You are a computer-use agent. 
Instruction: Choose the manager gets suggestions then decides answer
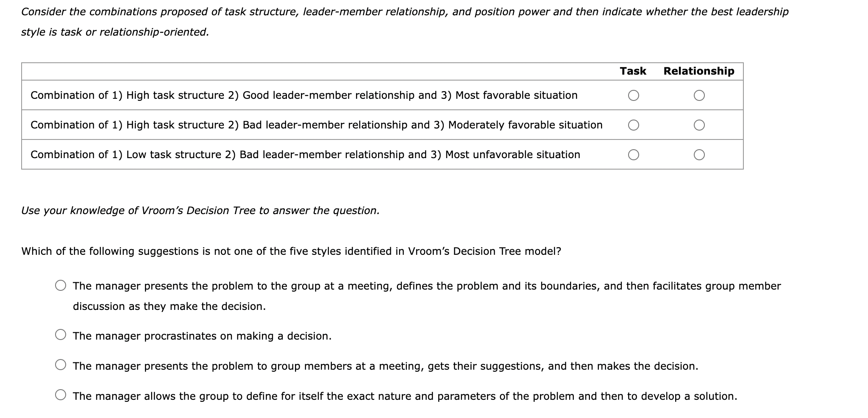(61, 364)
